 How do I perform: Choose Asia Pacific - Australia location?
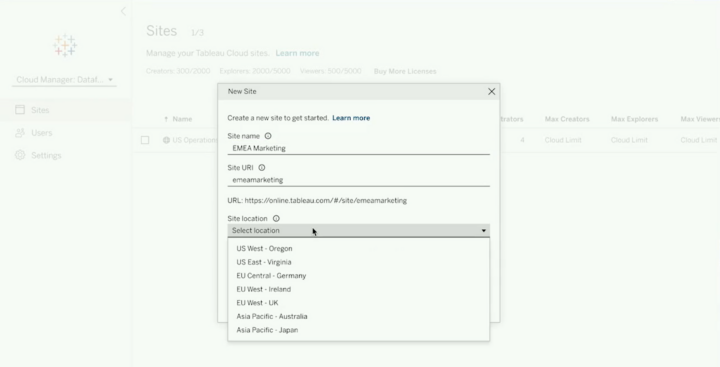(359, 316)
